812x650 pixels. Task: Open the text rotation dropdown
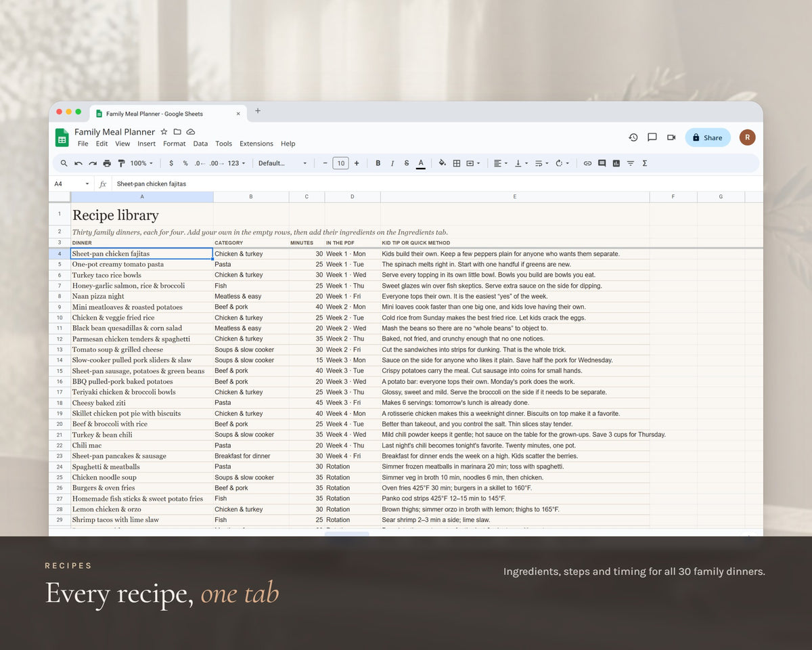coord(562,163)
